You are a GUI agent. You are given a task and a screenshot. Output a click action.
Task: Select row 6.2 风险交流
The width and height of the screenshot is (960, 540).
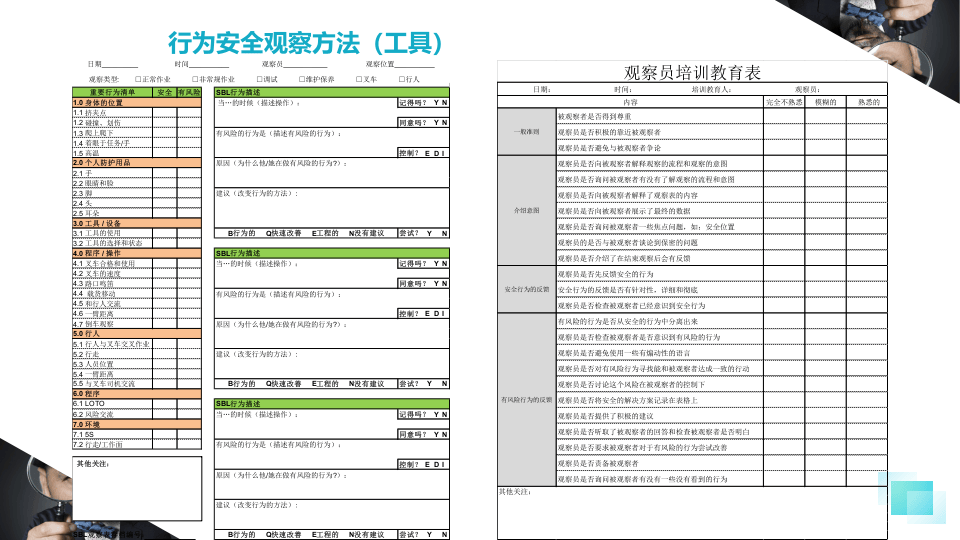(137, 414)
